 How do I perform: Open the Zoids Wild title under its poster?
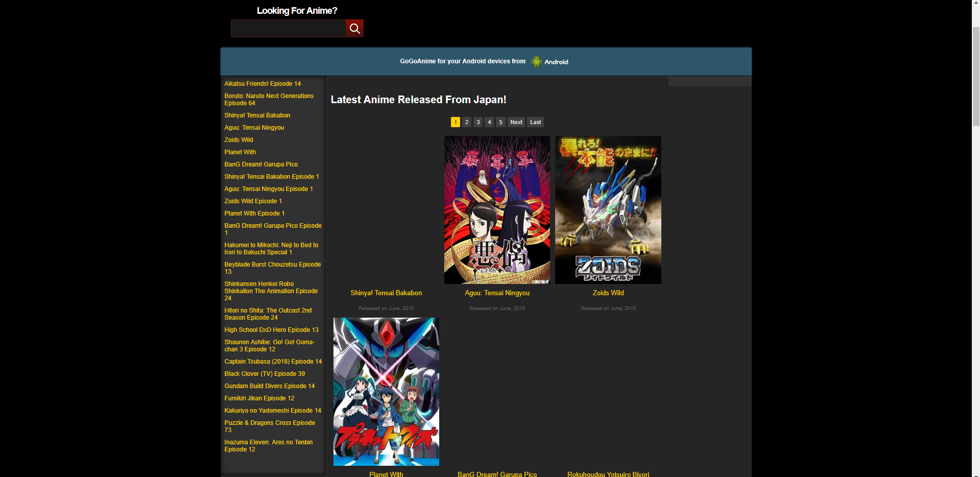[x=608, y=293]
